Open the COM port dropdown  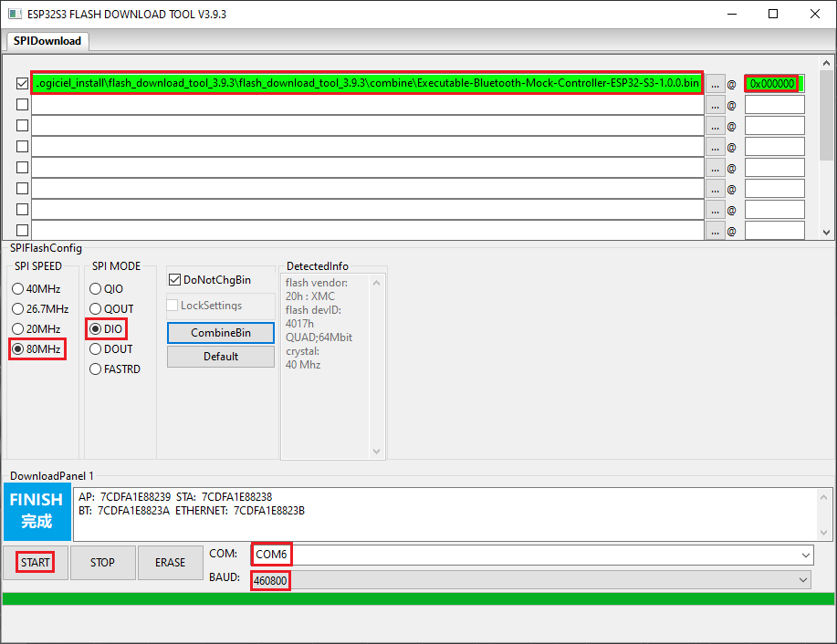[x=805, y=555]
